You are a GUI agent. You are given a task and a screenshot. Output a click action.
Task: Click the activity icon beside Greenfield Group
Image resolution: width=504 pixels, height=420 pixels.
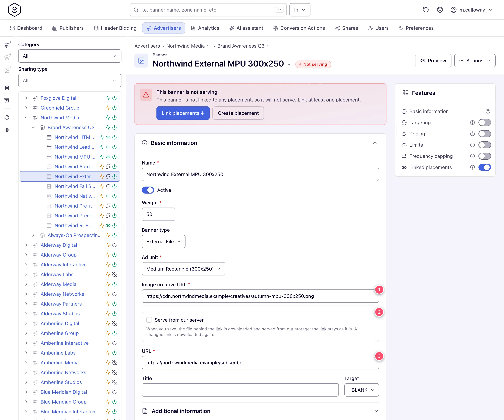pos(108,108)
